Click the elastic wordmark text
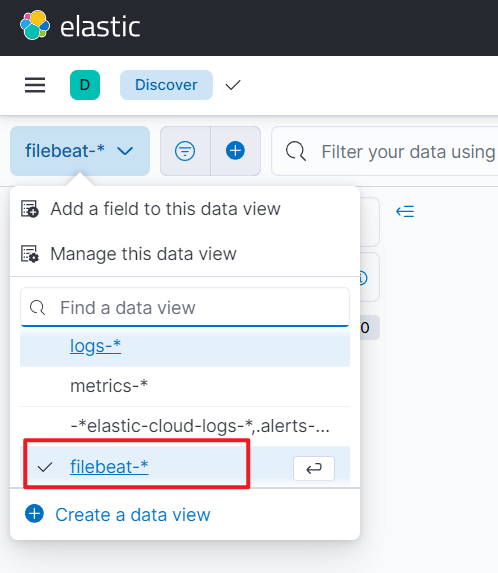This screenshot has height=573, width=498. 100,26
